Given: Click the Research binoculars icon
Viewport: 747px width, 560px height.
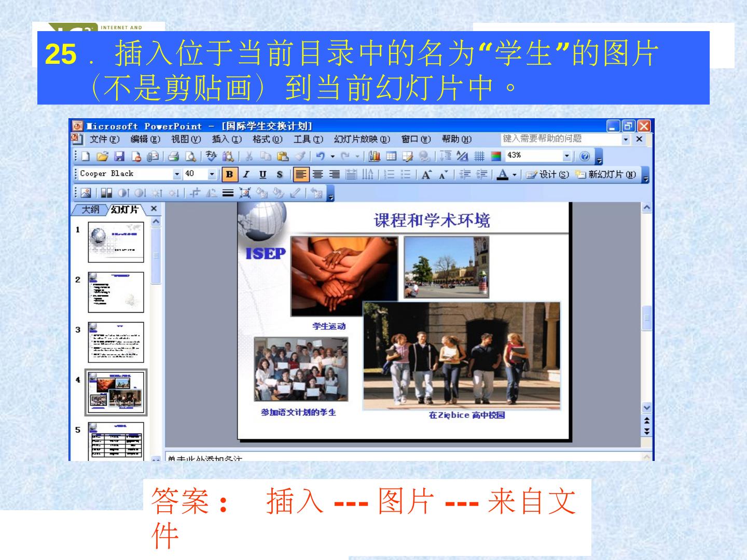Looking at the screenshot, I should (228, 156).
